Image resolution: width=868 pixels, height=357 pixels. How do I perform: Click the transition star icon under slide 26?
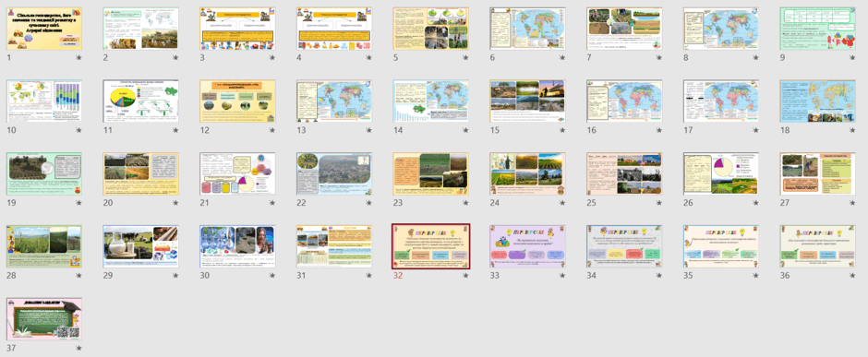755,203
